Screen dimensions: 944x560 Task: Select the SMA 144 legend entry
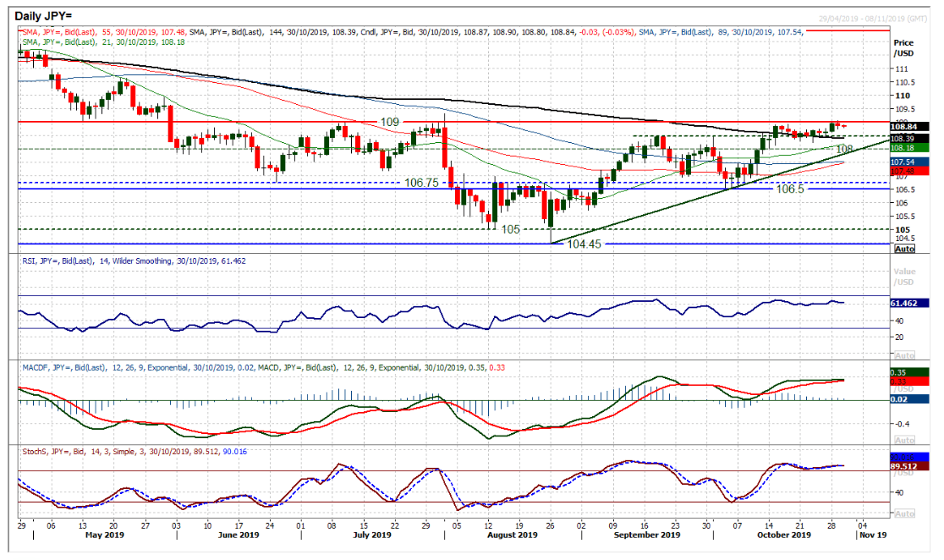pyautogui.click(x=281, y=30)
